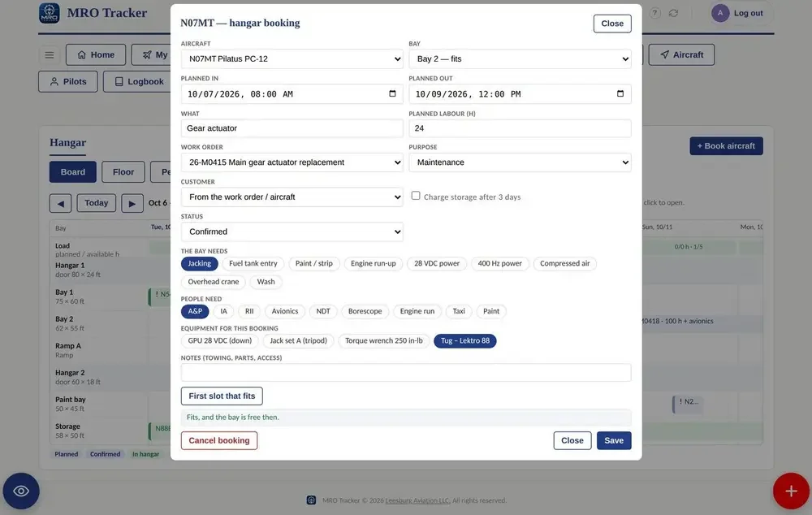812x515 pixels.
Task: Toggle the Wash chip
Action: coord(266,282)
